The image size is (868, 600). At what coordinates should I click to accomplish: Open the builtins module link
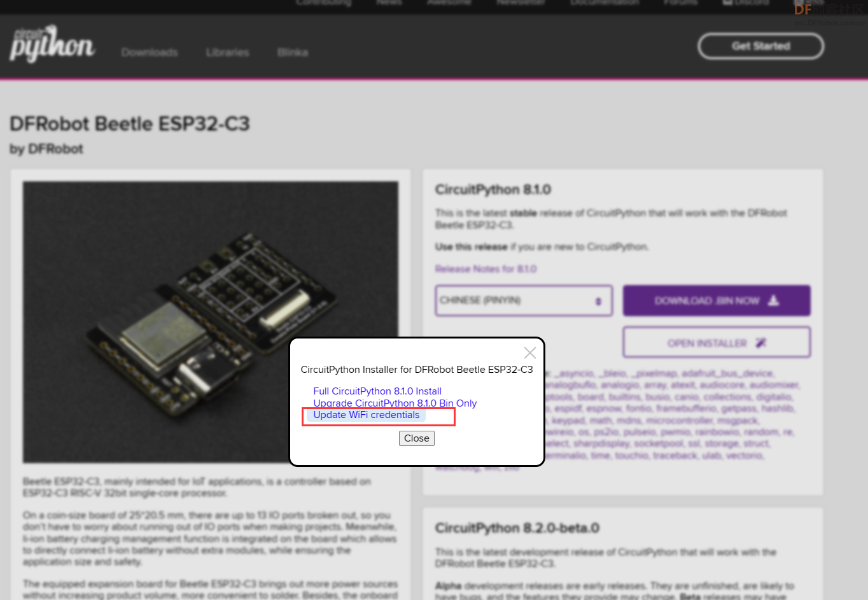point(624,397)
